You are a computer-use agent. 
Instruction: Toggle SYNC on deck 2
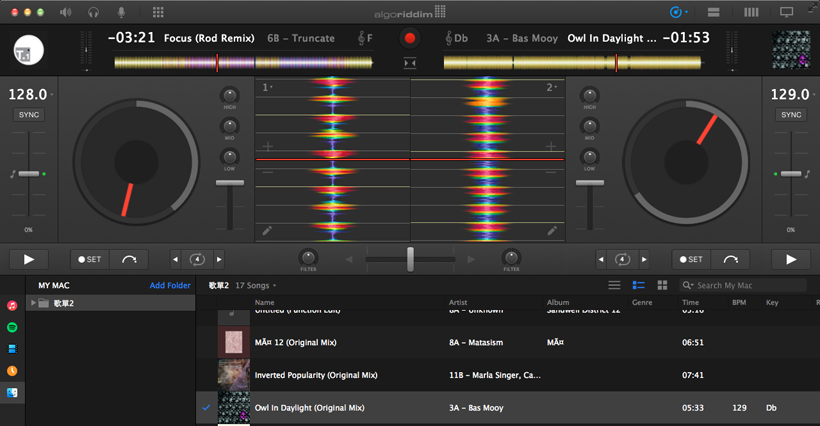click(791, 115)
